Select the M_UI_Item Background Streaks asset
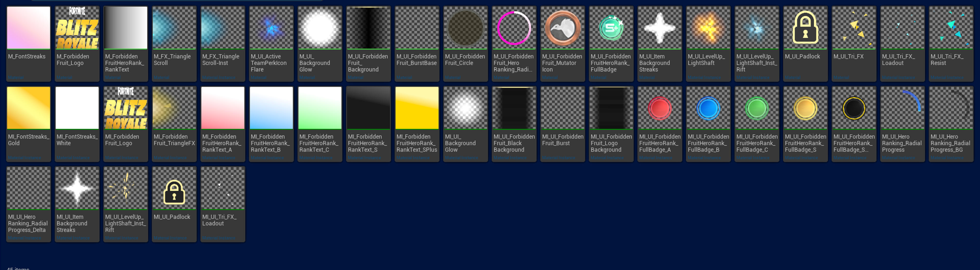This screenshot has height=270, width=980. 659,28
